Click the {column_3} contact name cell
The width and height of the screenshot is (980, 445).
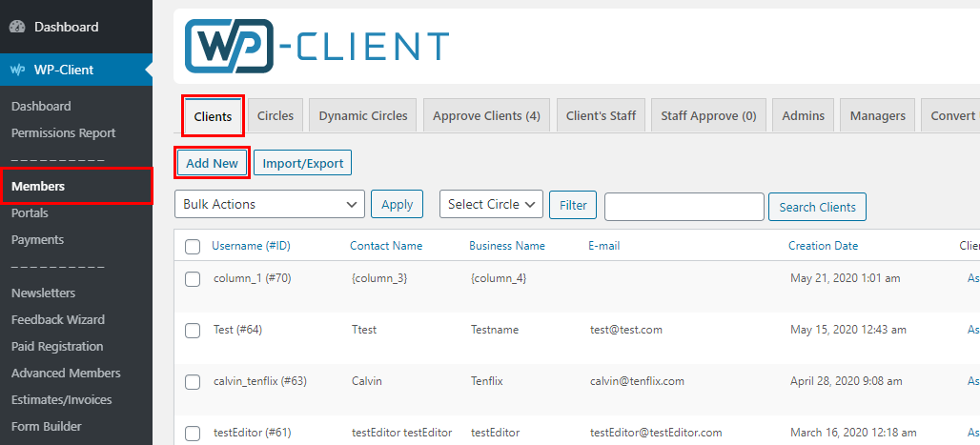pyautogui.click(x=379, y=278)
